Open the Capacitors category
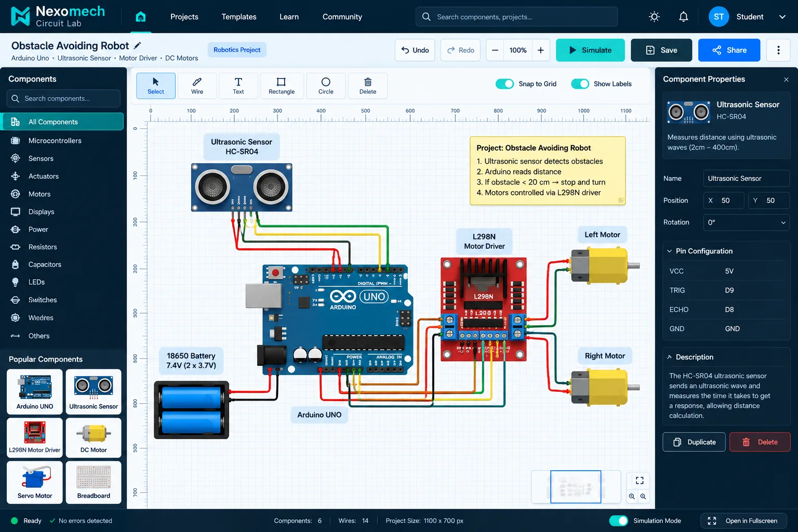This screenshot has width=798, height=532. [63, 264]
